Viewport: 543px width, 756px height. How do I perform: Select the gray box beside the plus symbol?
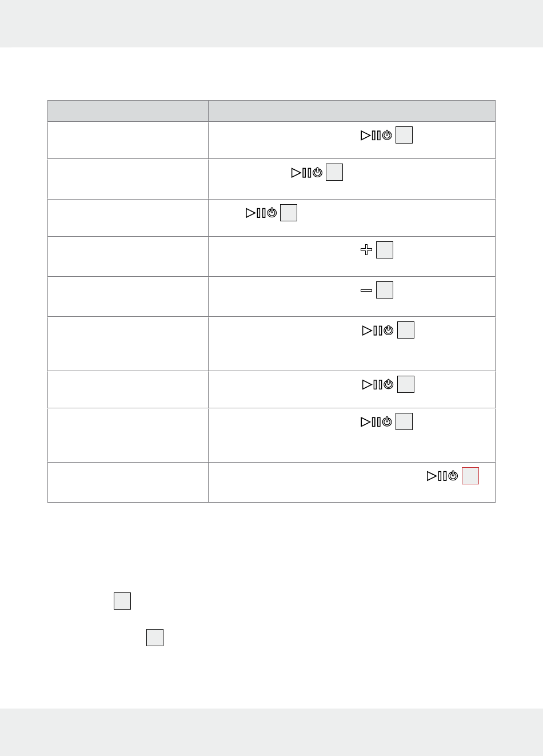click(x=385, y=250)
